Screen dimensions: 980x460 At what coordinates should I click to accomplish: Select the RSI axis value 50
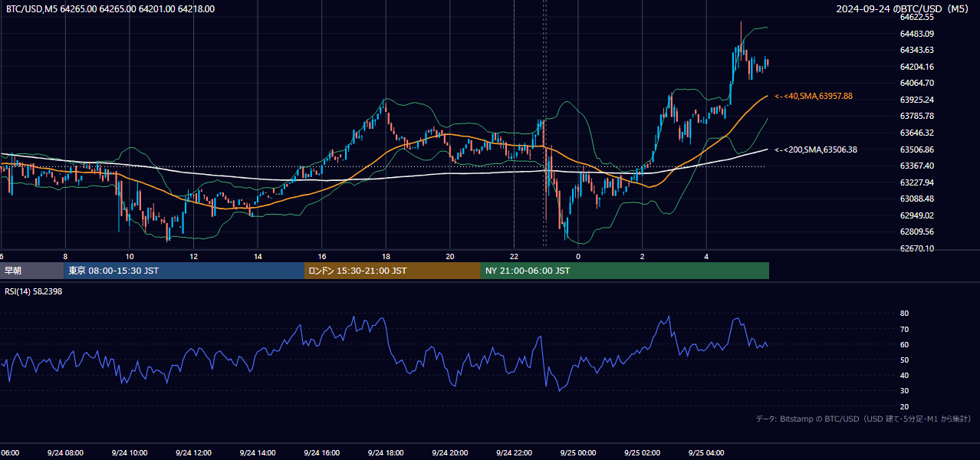(904, 360)
